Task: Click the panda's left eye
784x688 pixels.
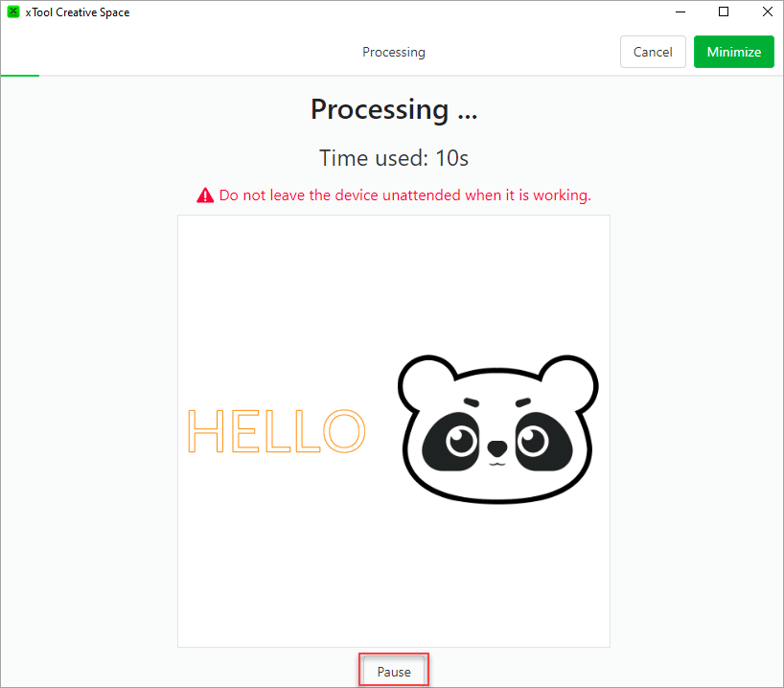Action: tap(456, 441)
